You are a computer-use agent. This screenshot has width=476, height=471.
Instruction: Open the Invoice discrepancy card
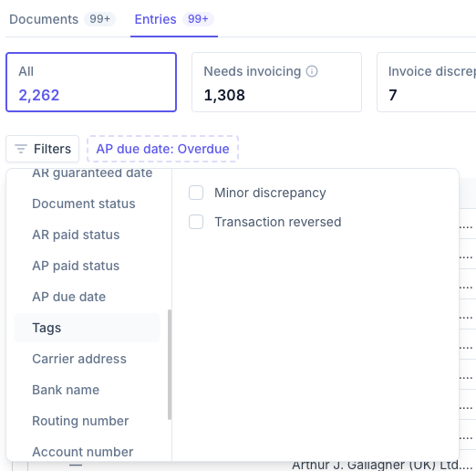[427, 82]
